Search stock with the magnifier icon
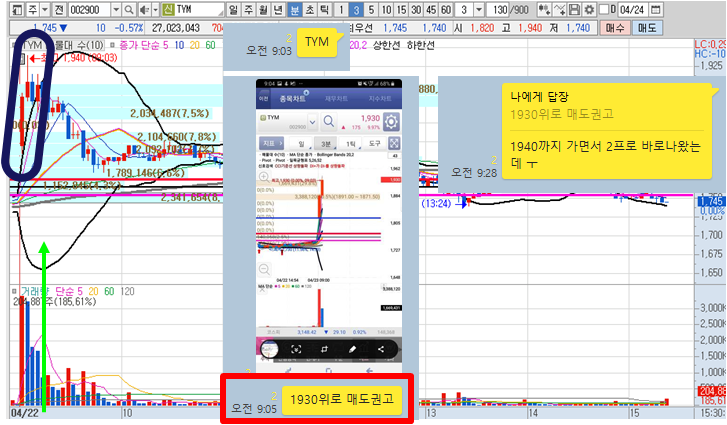 129,9
